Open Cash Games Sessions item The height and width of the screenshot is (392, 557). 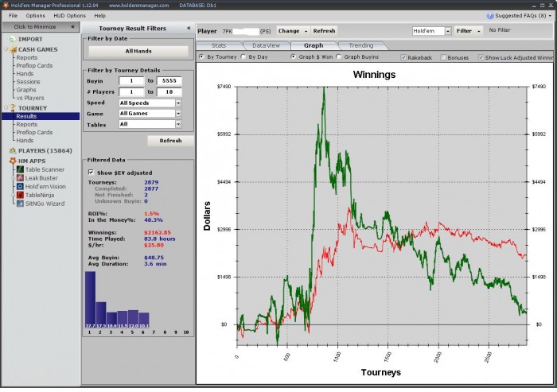(28, 82)
